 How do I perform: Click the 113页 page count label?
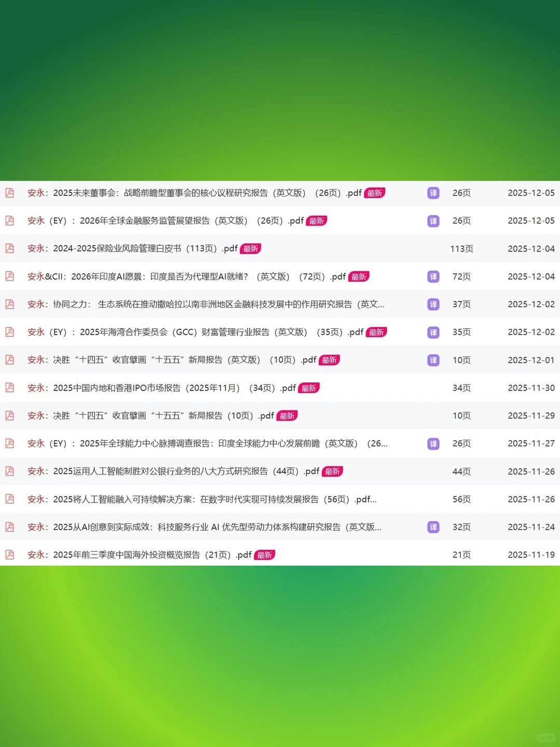click(x=461, y=248)
